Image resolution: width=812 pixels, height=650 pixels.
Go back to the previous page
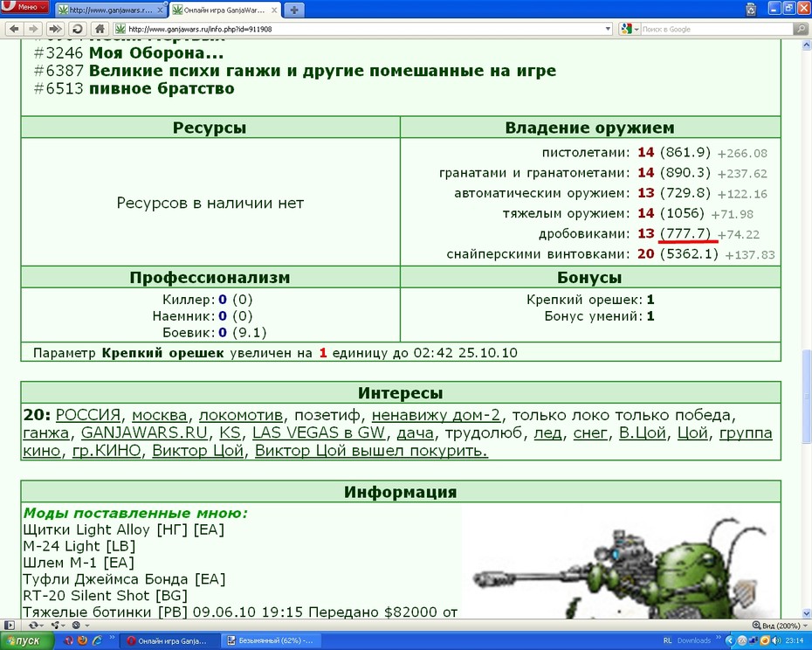pyautogui.click(x=14, y=29)
